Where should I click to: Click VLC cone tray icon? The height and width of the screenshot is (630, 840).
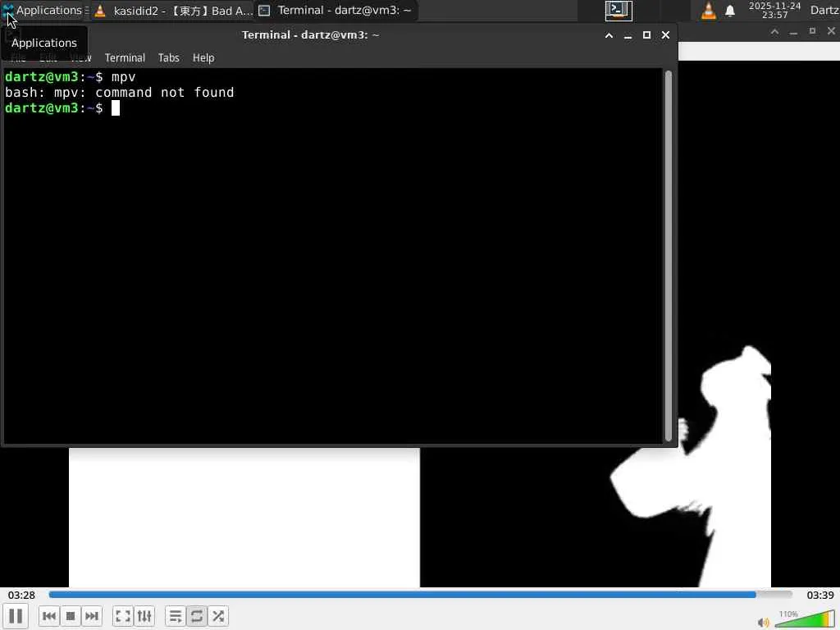click(x=708, y=10)
